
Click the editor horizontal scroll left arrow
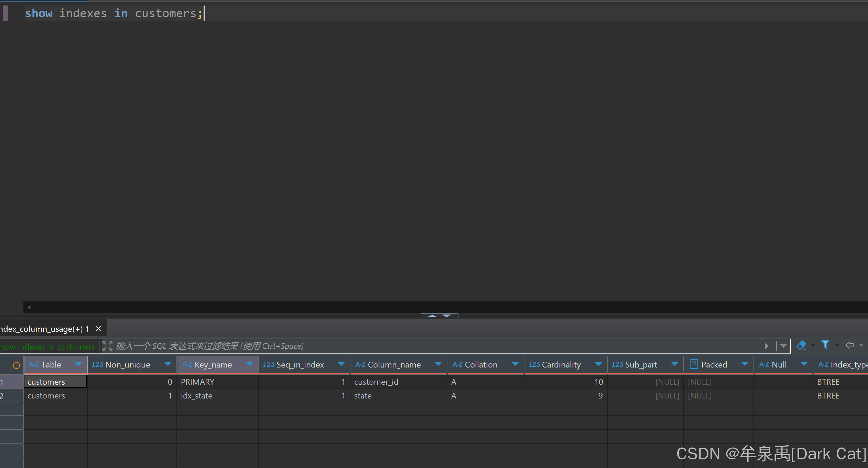(x=29, y=307)
